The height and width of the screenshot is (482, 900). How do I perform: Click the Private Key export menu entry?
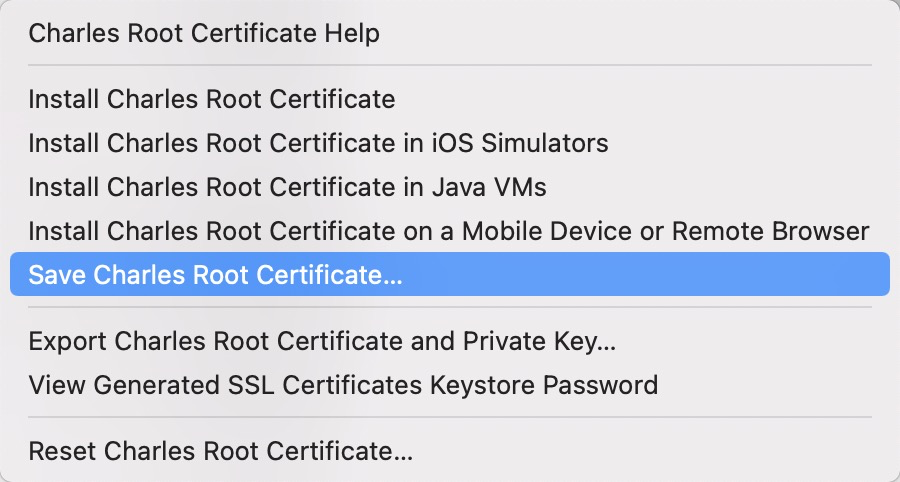click(x=322, y=341)
